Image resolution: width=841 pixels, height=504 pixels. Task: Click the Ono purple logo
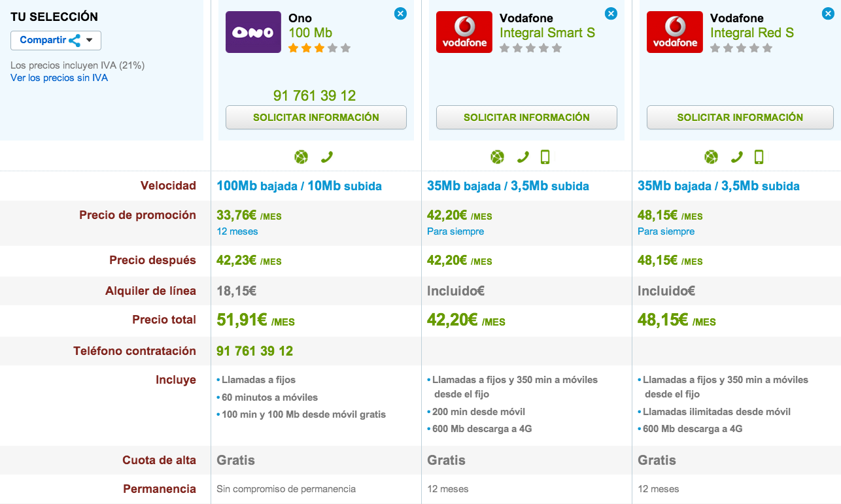tap(253, 32)
